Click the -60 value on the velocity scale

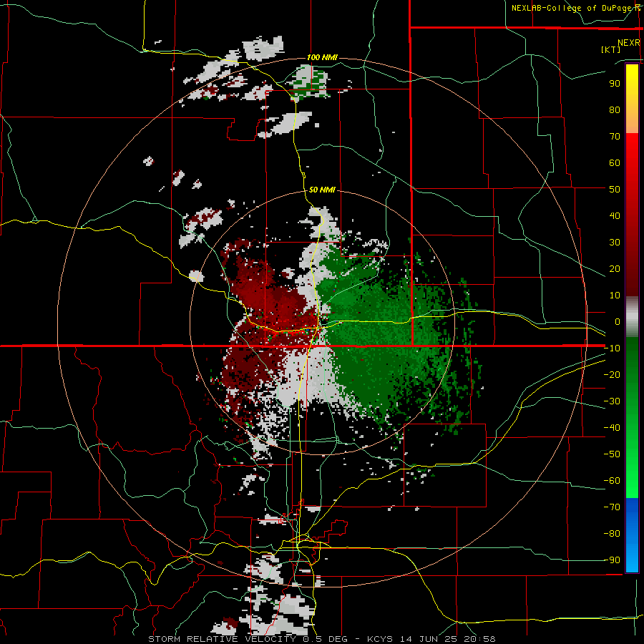click(x=612, y=481)
